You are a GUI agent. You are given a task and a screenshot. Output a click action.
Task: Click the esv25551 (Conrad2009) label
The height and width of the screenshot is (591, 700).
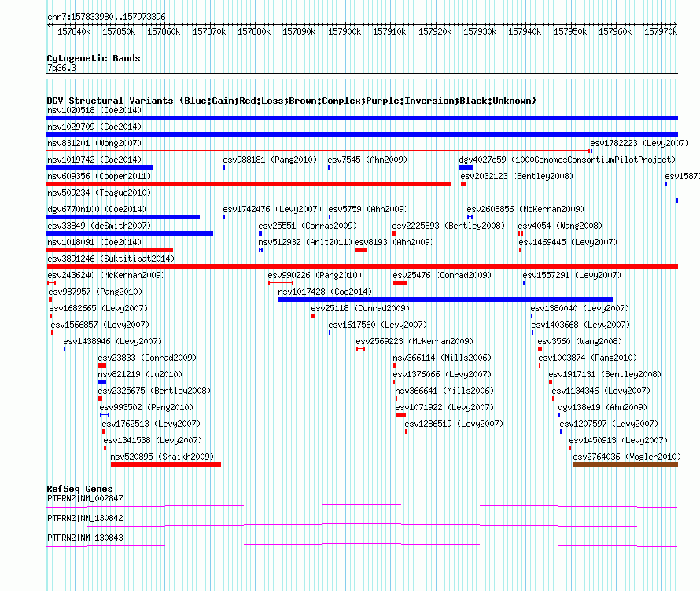[x=308, y=226]
